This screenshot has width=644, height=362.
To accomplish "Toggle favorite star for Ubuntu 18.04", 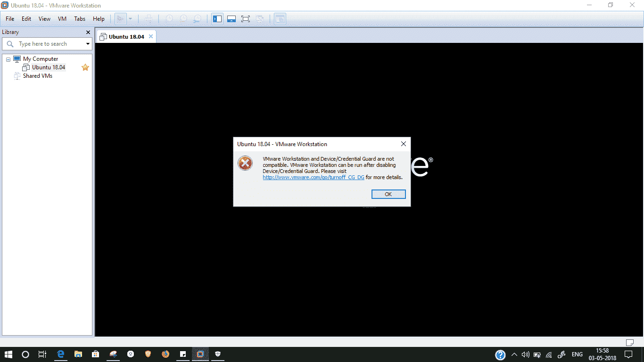I will point(85,67).
